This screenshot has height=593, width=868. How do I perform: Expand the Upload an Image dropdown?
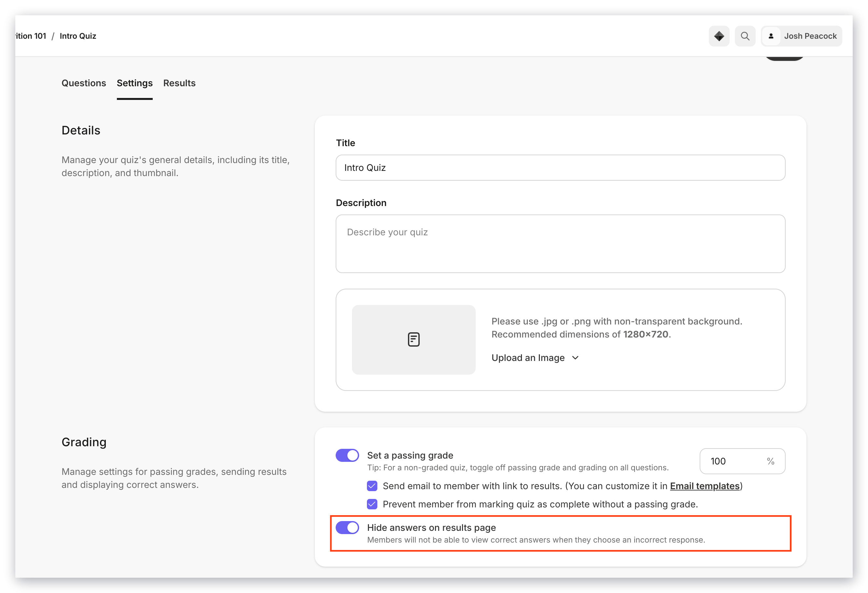click(x=535, y=357)
